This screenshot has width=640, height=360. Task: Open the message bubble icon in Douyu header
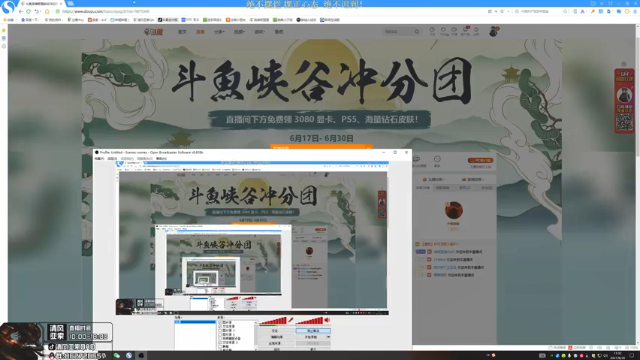pyautogui.click(x=454, y=31)
